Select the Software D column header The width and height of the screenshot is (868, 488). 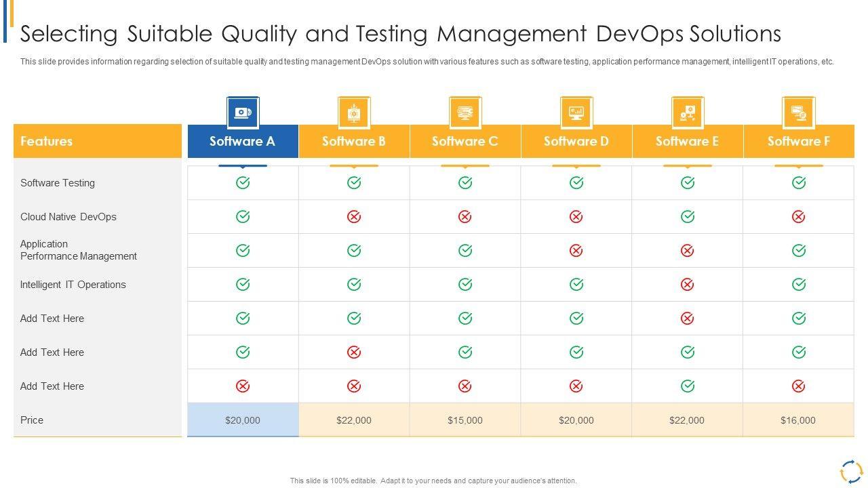click(576, 142)
